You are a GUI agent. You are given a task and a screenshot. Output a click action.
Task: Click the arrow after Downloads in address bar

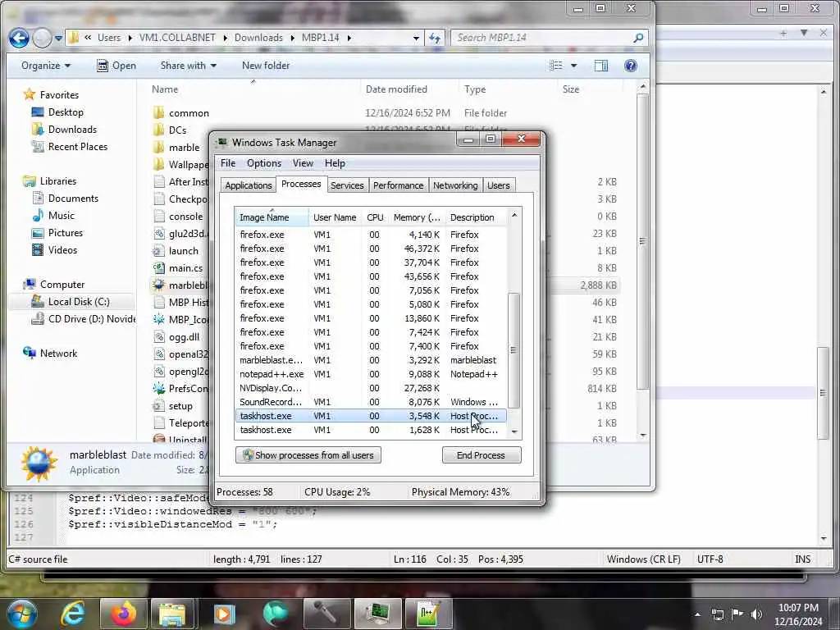[293, 38]
